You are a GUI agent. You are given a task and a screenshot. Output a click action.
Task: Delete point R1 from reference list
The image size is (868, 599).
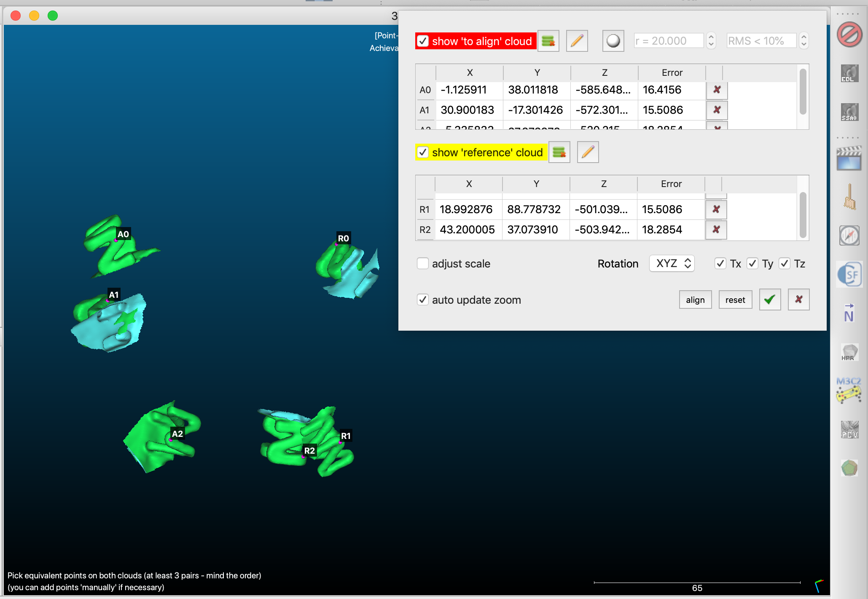coord(716,209)
